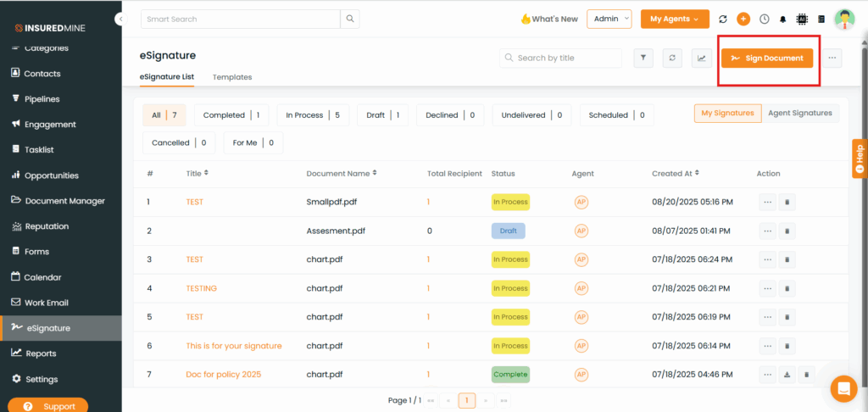Open the Admin role dropdown

pyautogui.click(x=609, y=19)
